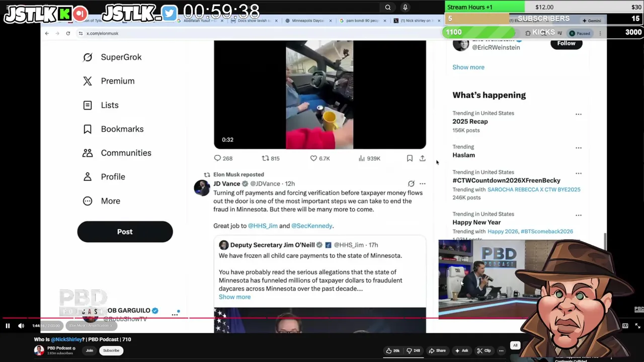Screen dimensions: 644x362
Task: Open the More menu in the sidebar
Action: pos(101,201)
